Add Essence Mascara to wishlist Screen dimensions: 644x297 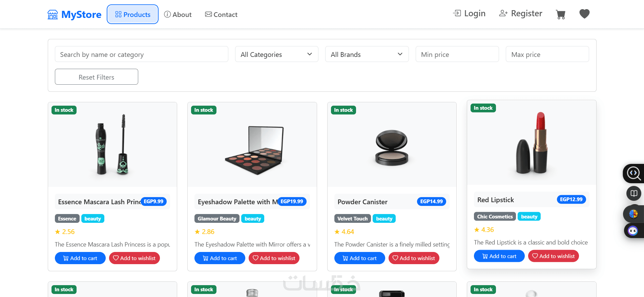click(x=134, y=258)
